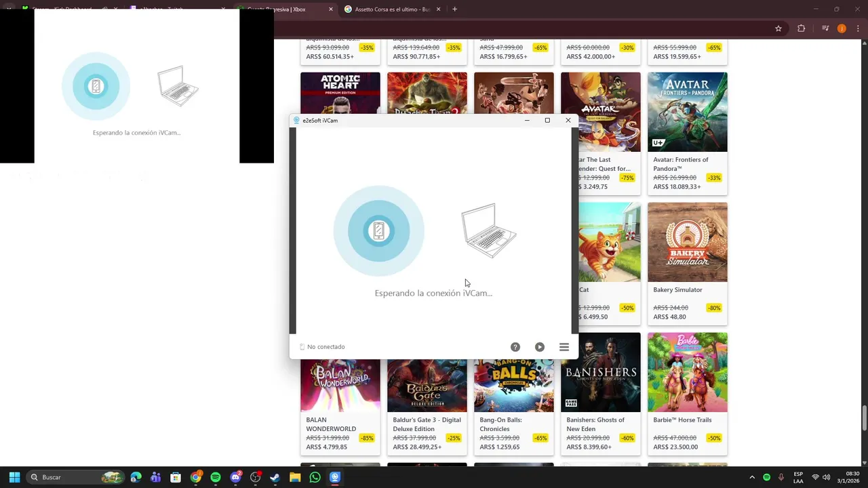This screenshot has width=868, height=488.
Task: Open Bang-On Balls: Chronicles cover image
Action: coord(514,386)
